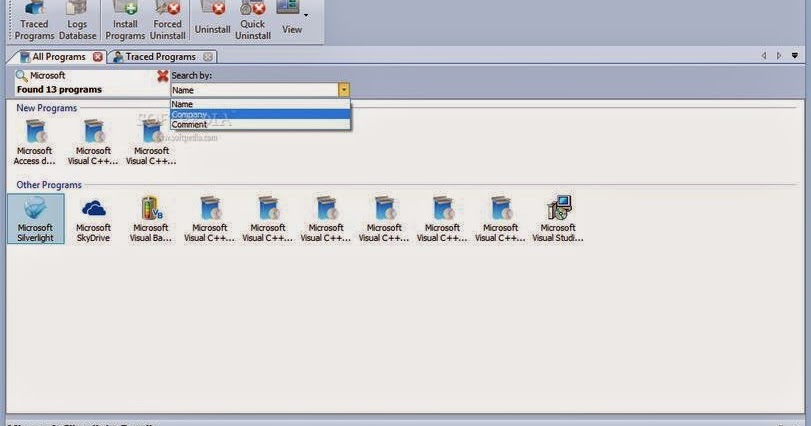
Task: Switch to the Traced Programs tab
Action: pos(160,57)
